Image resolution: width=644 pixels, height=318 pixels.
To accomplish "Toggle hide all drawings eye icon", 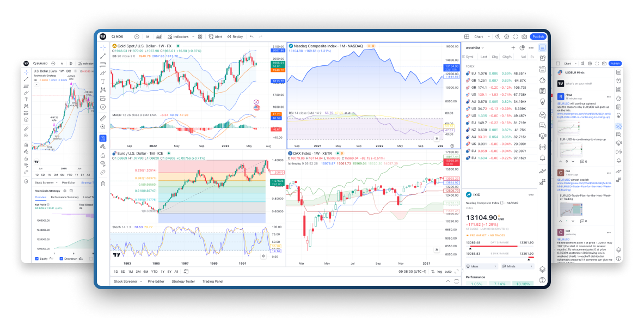I will click(x=103, y=163).
